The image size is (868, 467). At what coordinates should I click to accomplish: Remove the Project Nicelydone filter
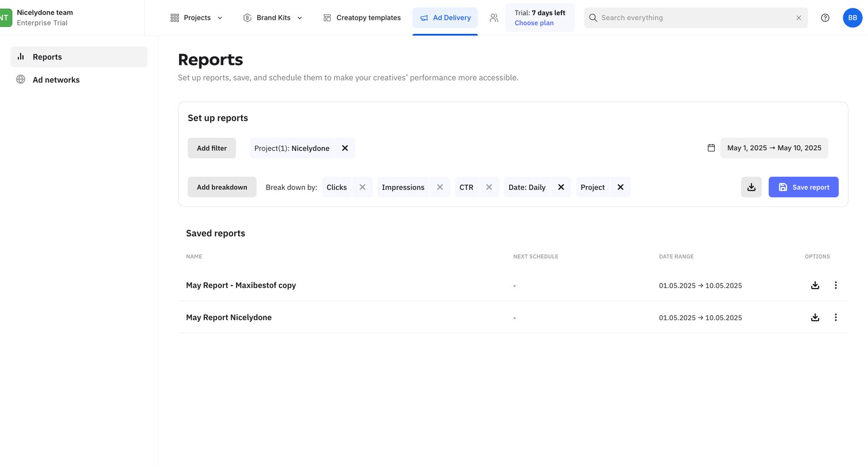tap(345, 148)
